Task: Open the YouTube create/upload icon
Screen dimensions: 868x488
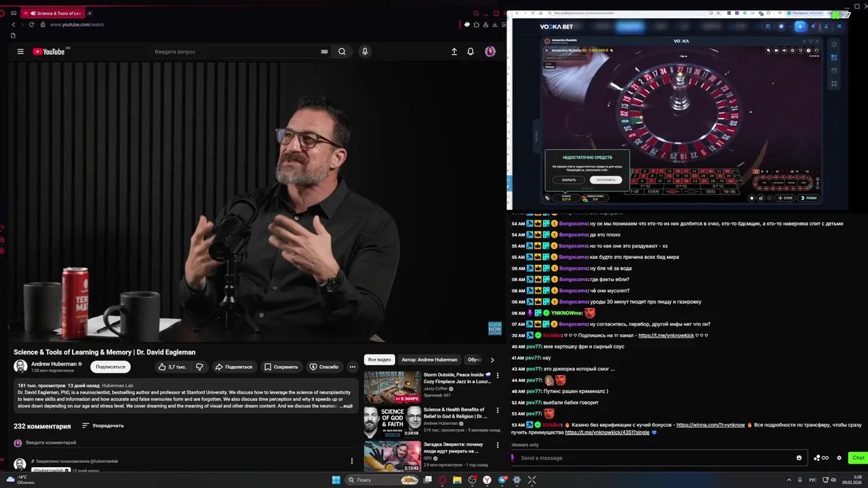Action: click(x=454, y=52)
